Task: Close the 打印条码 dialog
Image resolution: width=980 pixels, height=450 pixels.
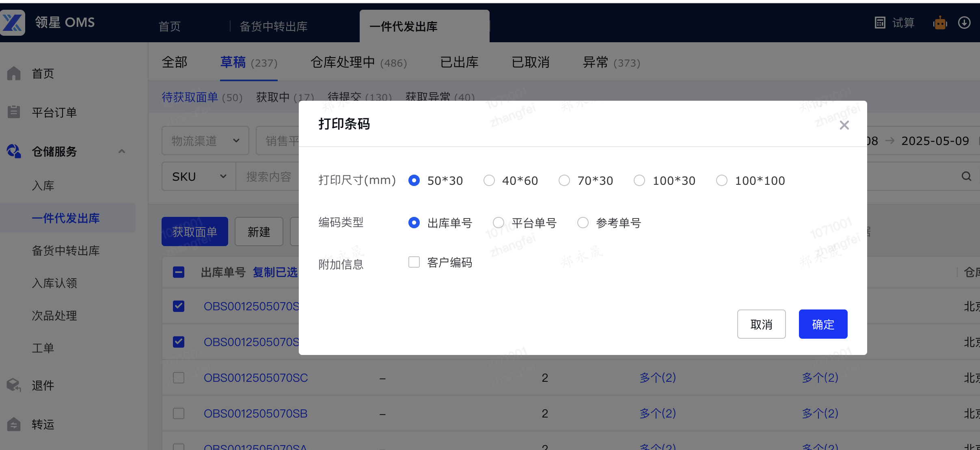Action: click(844, 125)
